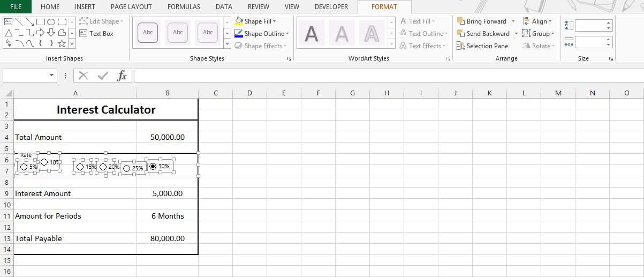The width and height of the screenshot is (644, 277).
Task: Open Edit Shape menu
Action: point(101,21)
